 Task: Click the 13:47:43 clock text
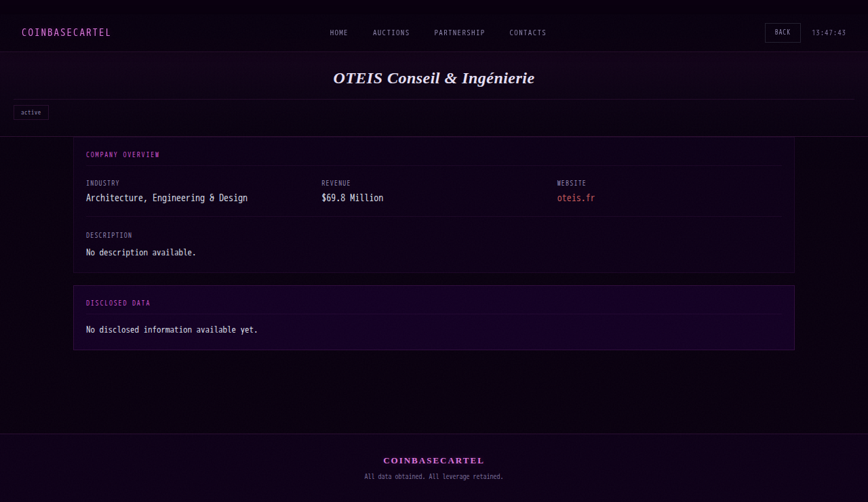point(829,33)
